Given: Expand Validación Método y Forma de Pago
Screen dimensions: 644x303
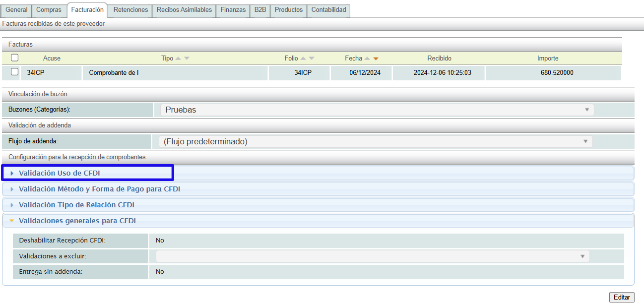Looking at the screenshot, I should [x=99, y=189].
